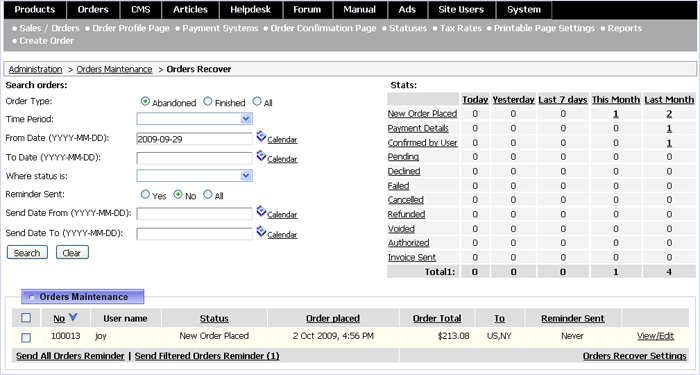Open Tax Rates submenu
This screenshot has height=375, width=700.
coord(461,28)
